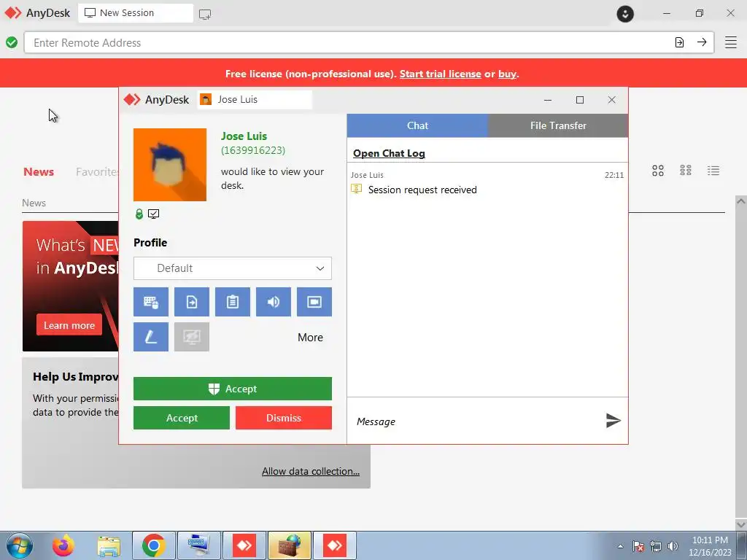Click the connect arrow icon
Screen dimensions: 747x560
click(x=702, y=42)
